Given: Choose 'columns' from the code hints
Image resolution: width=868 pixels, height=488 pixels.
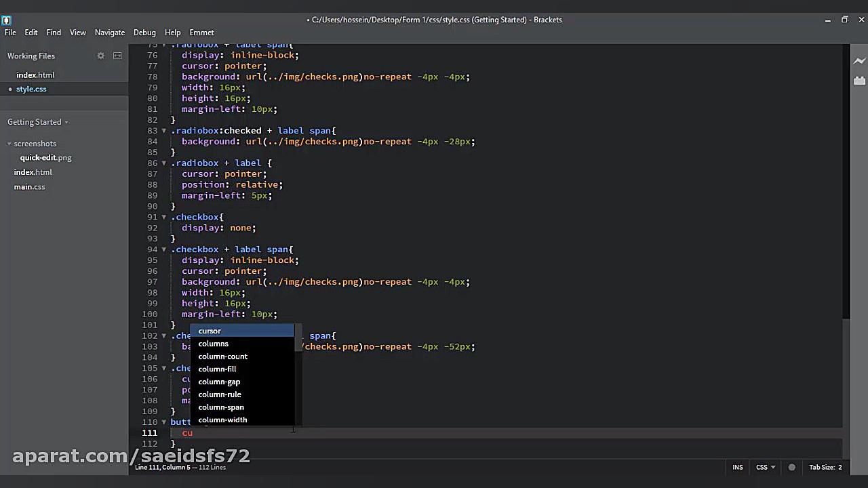Looking at the screenshot, I should click(x=242, y=344).
